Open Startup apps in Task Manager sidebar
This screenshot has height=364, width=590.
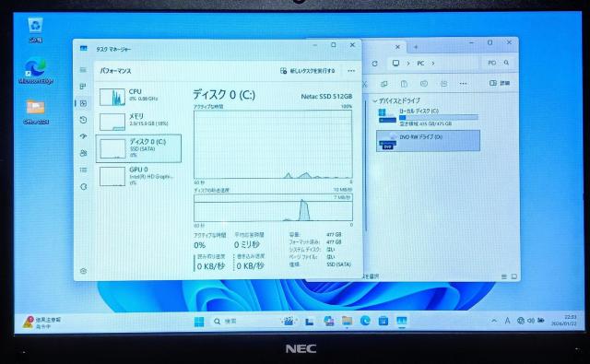point(83,136)
